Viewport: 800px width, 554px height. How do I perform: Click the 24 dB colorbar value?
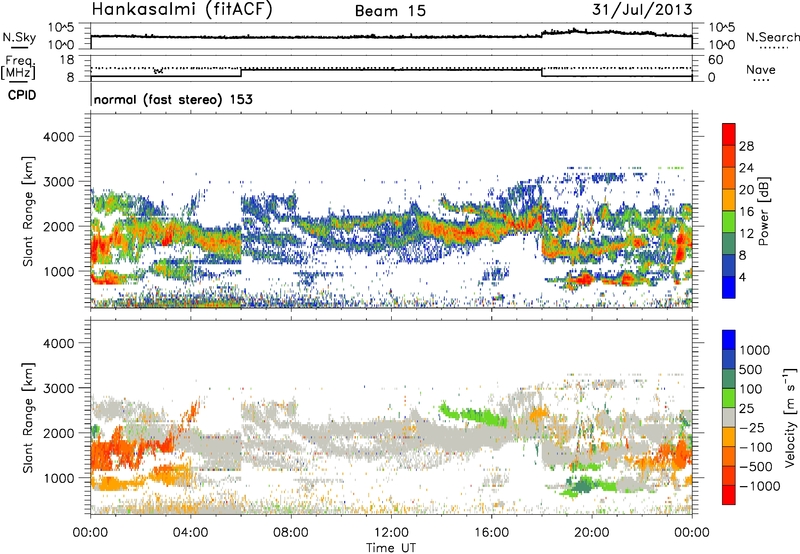click(x=746, y=168)
